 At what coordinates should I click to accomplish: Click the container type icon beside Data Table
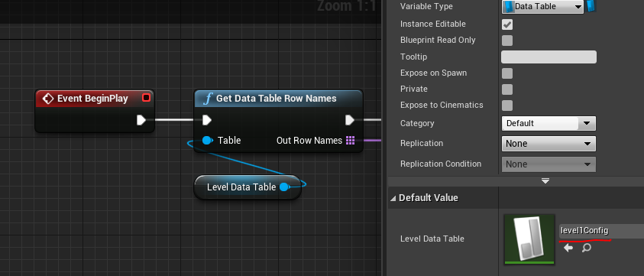(x=592, y=6)
